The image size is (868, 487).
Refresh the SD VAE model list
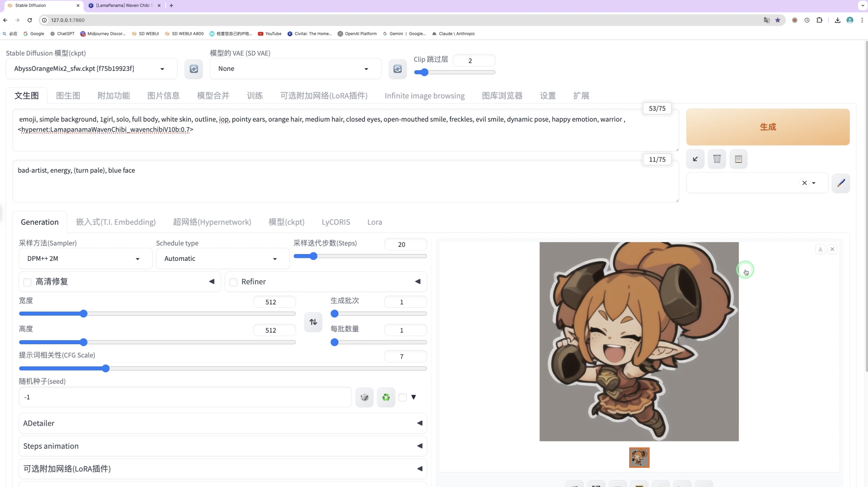pyautogui.click(x=398, y=69)
